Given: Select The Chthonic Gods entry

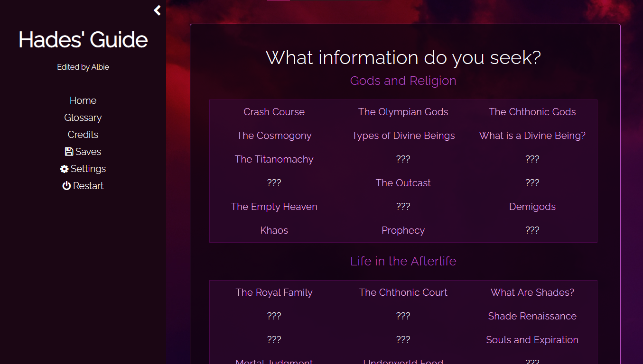Looking at the screenshot, I should coord(532,112).
